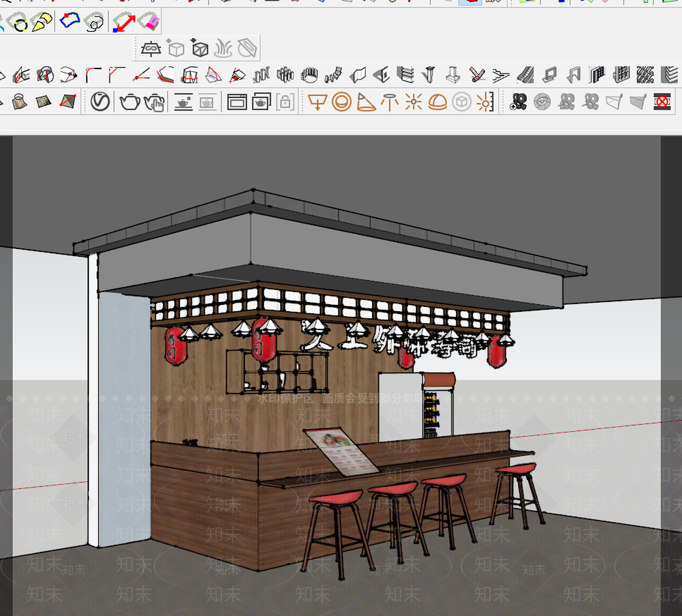Select the chamfer corner tool
The height and width of the screenshot is (616, 682).
[x=117, y=75]
